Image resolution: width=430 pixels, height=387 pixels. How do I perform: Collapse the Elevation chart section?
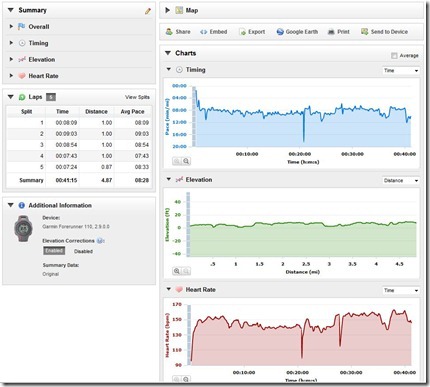point(169,179)
